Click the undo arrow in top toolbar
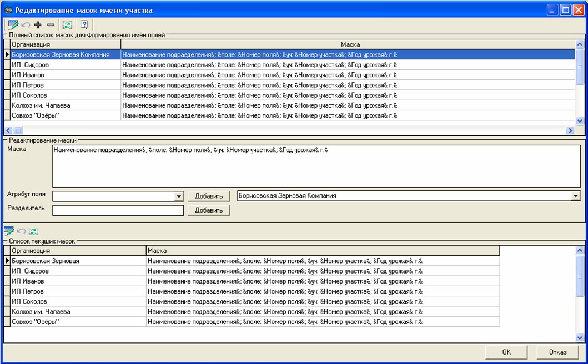The width and height of the screenshot is (588, 364). pyautogui.click(x=26, y=25)
